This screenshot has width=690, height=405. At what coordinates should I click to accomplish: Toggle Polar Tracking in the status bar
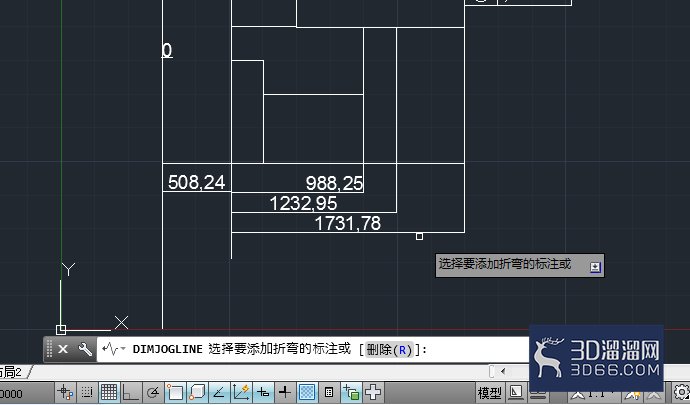[x=153, y=392]
